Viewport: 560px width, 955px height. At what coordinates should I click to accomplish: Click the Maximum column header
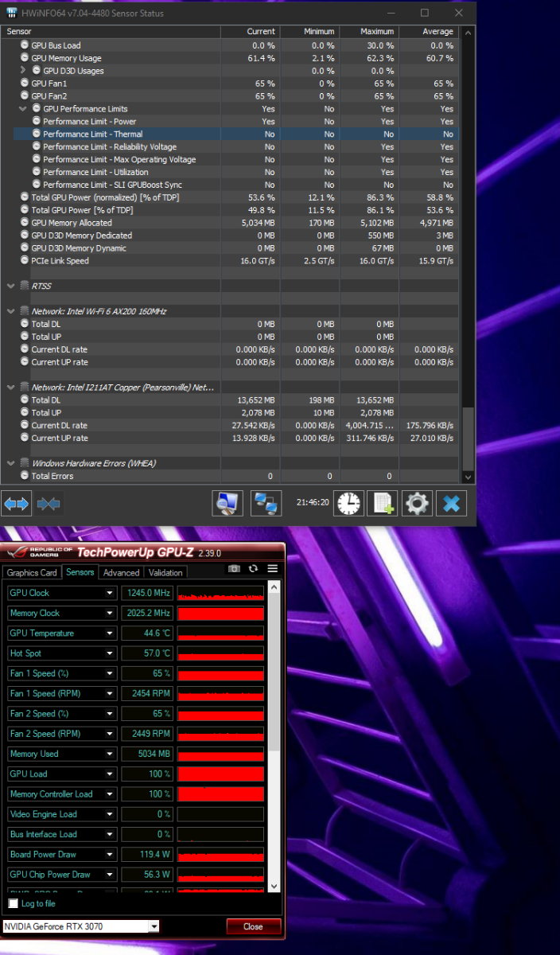369,32
